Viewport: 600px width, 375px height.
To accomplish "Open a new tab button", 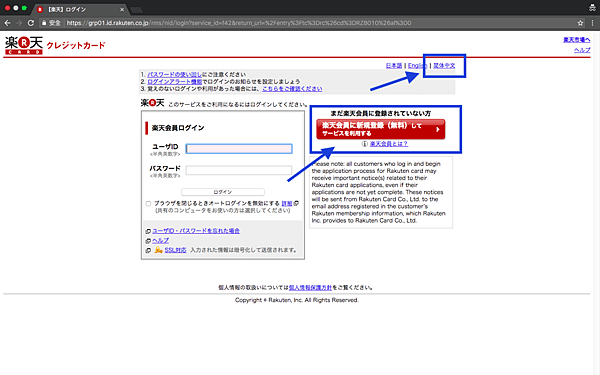I will 136,10.
